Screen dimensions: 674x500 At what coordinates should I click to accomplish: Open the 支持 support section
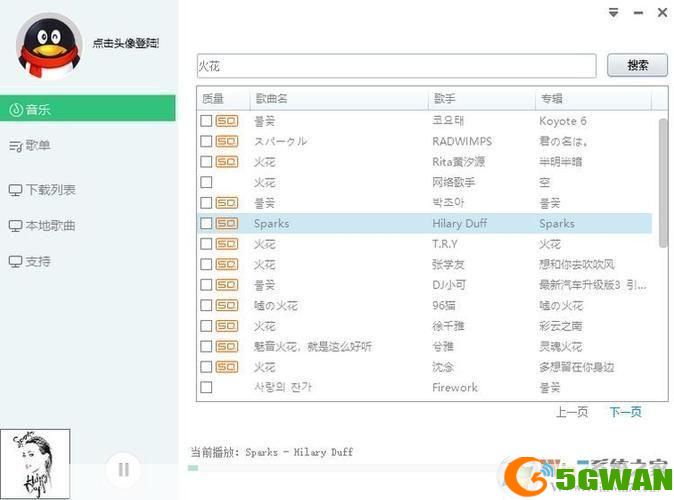[30, 261]
